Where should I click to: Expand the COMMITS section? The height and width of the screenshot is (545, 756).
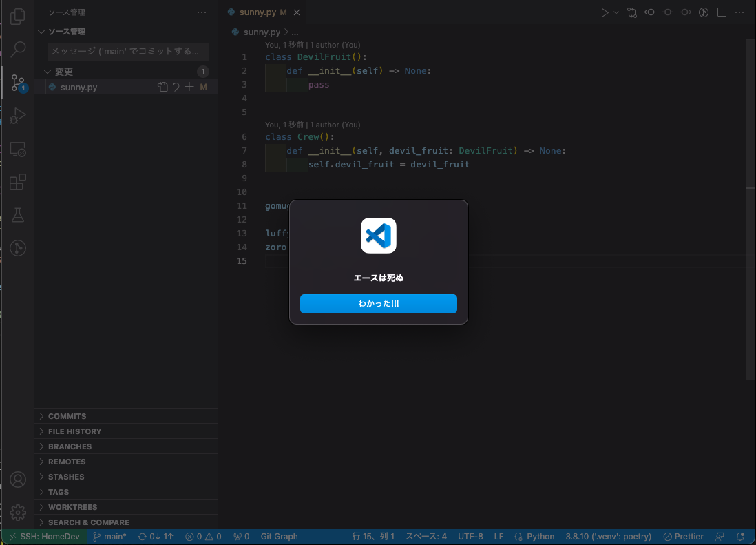126,416
